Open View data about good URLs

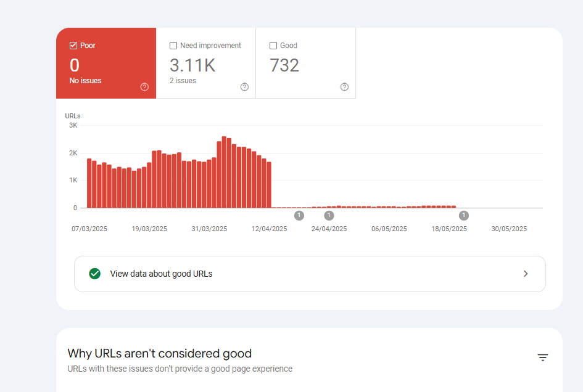coord(161,274)
